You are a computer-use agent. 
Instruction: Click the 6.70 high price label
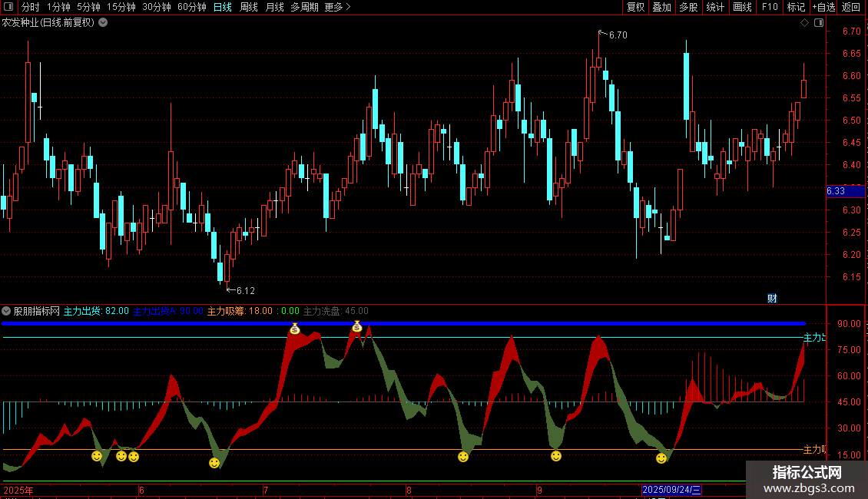[618, 35]
